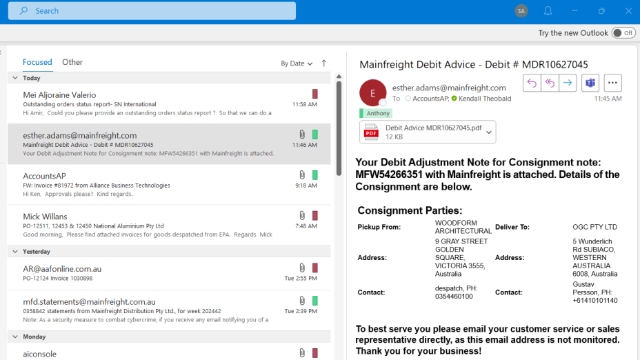Share the email to Teams
640x360 pixels.
[590, 83]
